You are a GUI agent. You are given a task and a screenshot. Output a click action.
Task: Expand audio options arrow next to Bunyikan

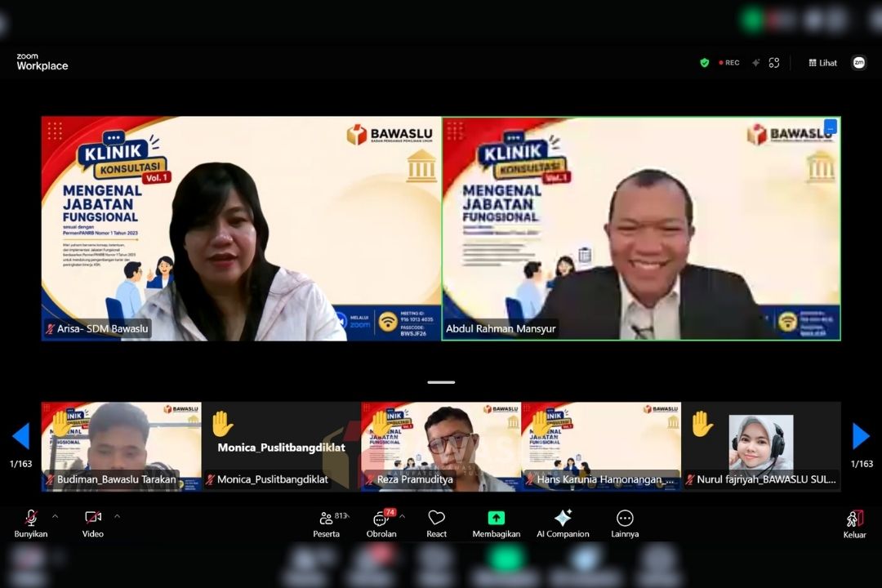pos(56,516)
